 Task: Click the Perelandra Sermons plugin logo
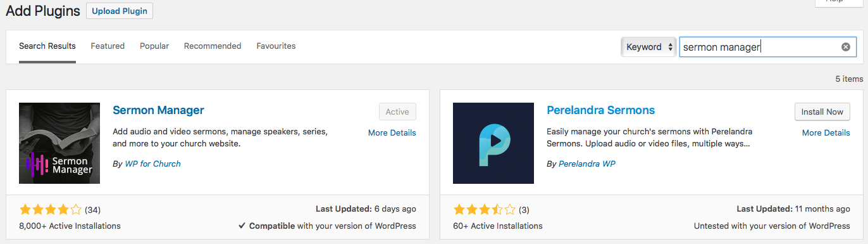(493, 143)
